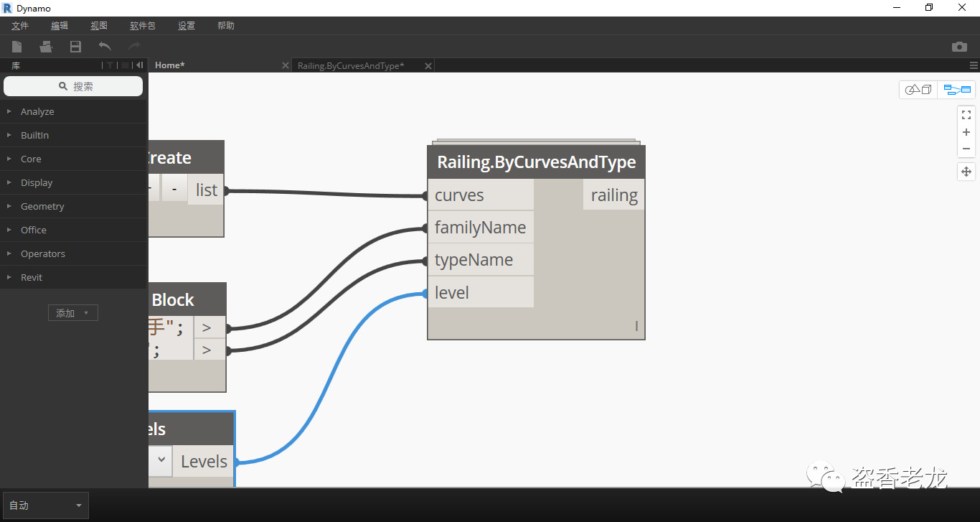The height and width of the screenshot is (522, 980).
Task: Click the level input port
Action: [x=481, y=292]
